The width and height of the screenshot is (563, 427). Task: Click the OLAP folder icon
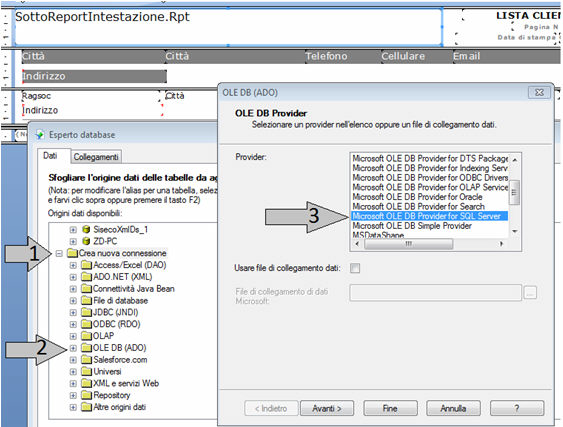pos(87,336)
